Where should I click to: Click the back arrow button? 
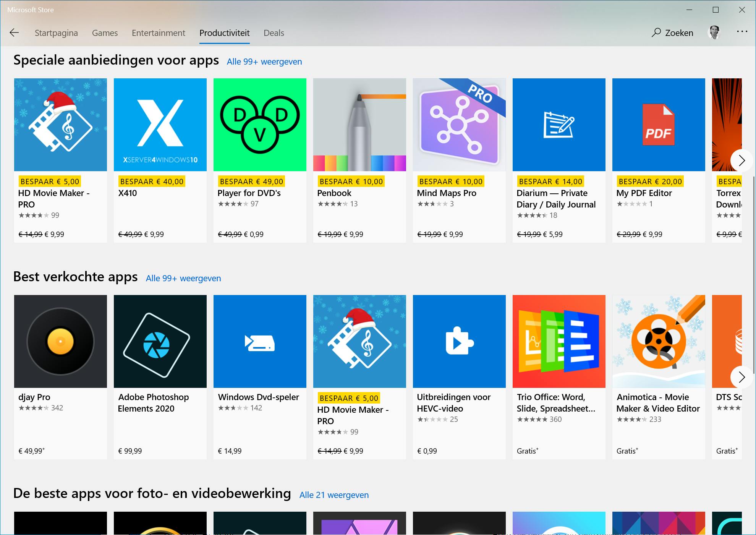click(x=14, y=33)
